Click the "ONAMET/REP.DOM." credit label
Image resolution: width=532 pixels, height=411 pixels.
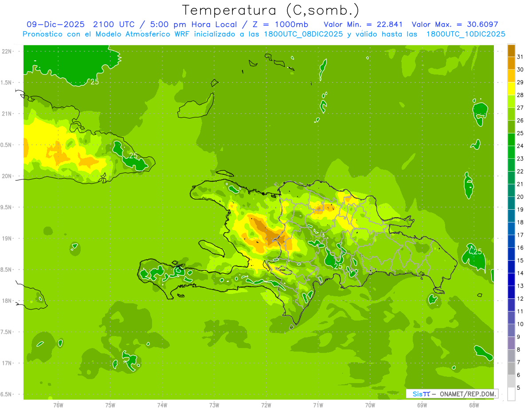click(x=467, y=394)
